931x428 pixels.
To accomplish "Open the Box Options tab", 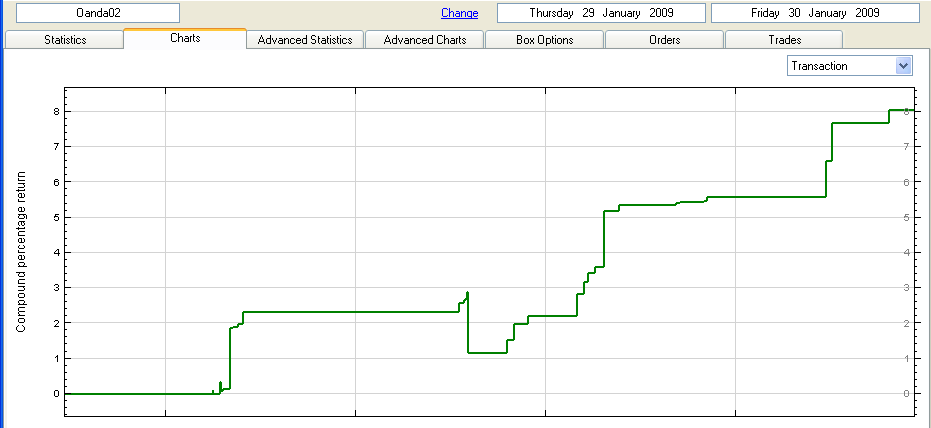I will (544, 40).
